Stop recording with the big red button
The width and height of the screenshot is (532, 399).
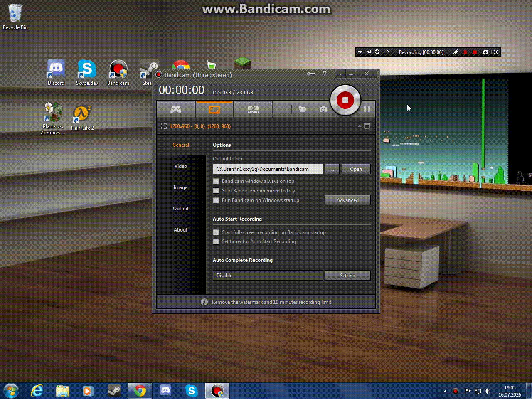tap(345, 100)
